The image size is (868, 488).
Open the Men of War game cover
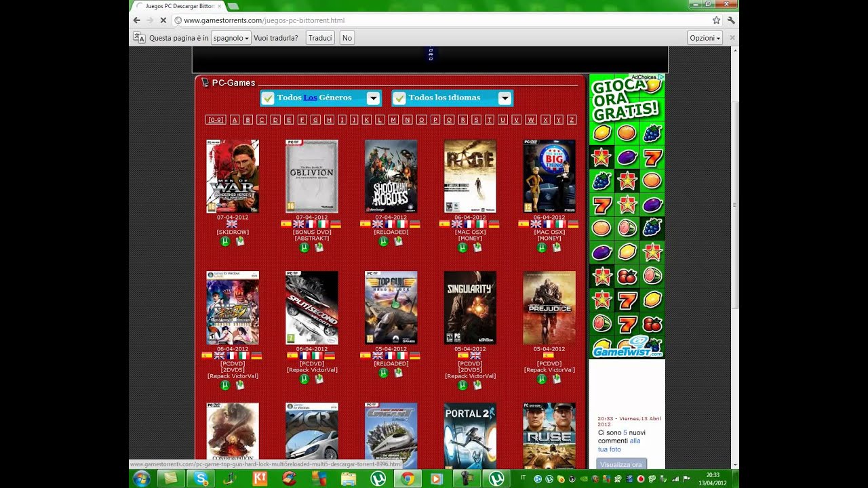[233, 176]
